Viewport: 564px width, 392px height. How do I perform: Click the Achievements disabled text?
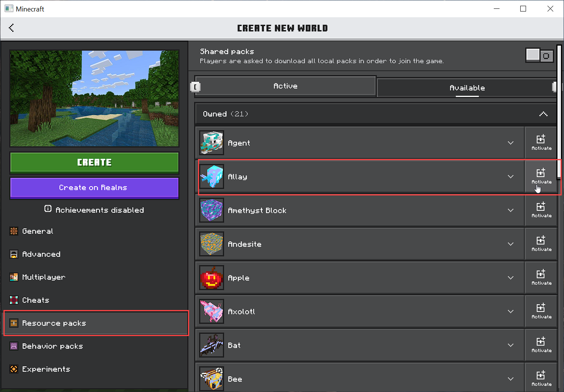(100, 210)
